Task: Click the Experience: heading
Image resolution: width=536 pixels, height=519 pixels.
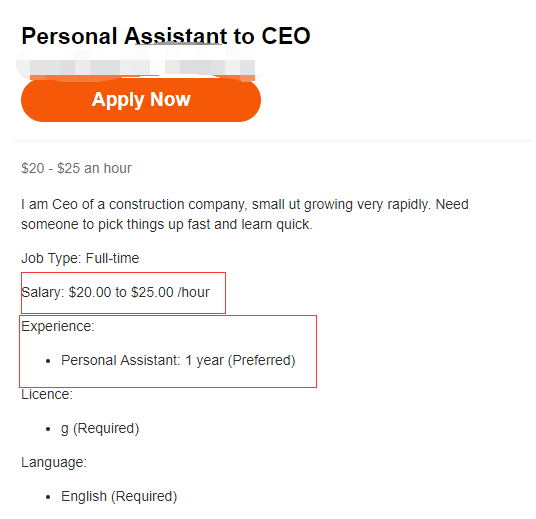Action: pyautogui.click(x=58, y=326)
